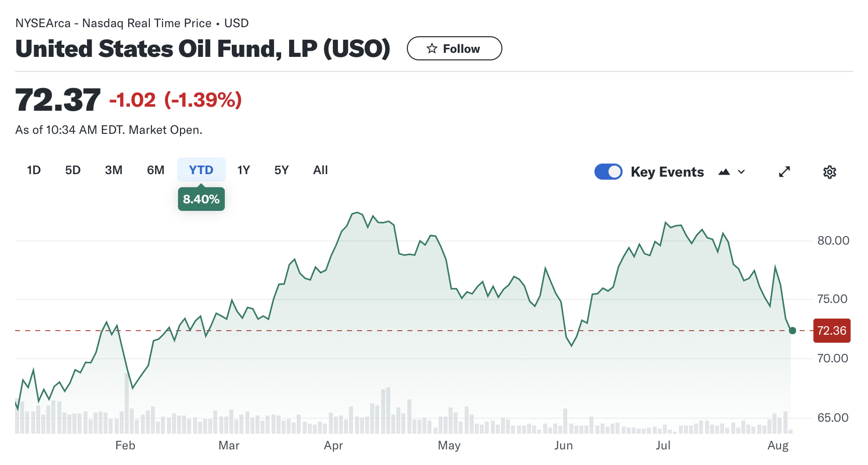Click the star icon in Follow button
The height and width of the screenshot is (465, 868).
tap(431, 48)
